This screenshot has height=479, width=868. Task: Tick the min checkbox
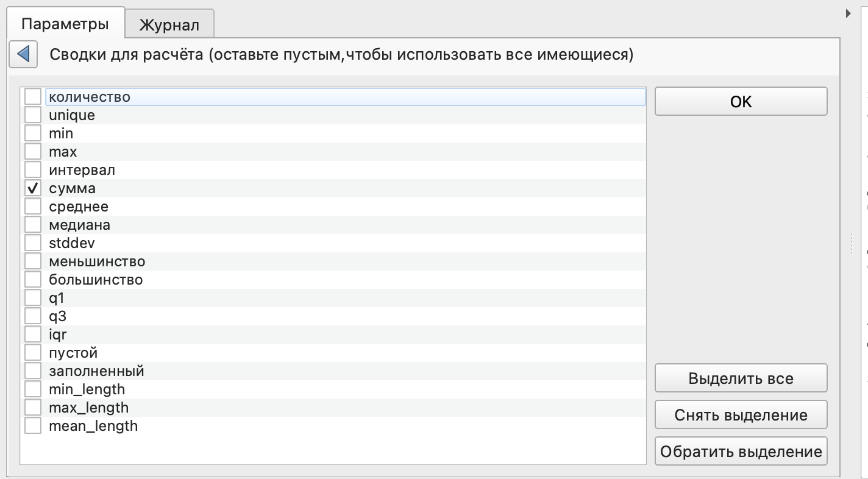33,133
